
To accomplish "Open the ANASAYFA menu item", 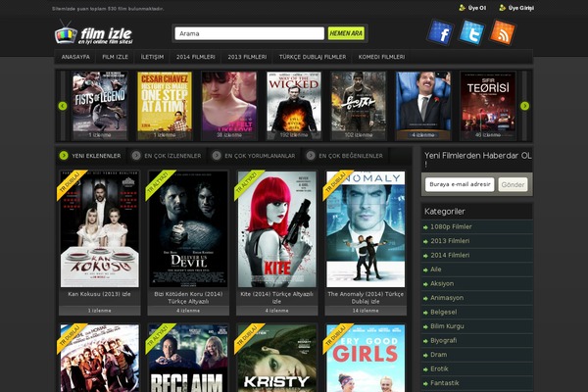I will point(75,57).
